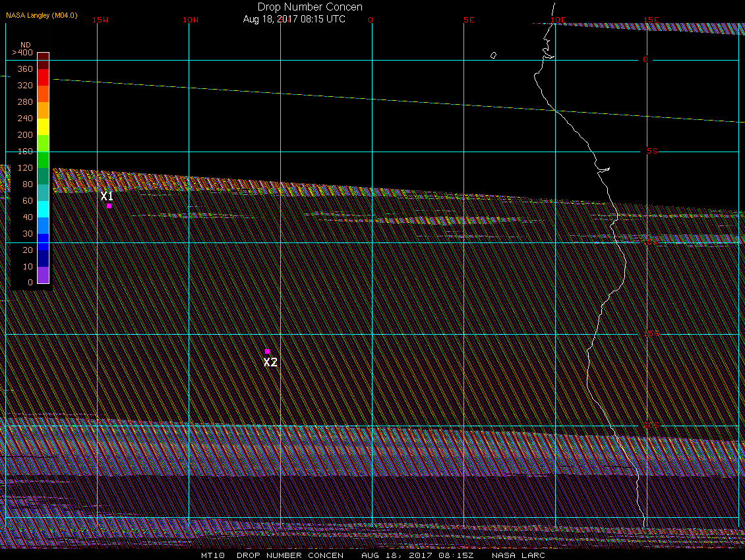Viewport: 745px width, 560px height.
Task: Click the 'NASA Langley (M04.0)' label
Action: 42,15
